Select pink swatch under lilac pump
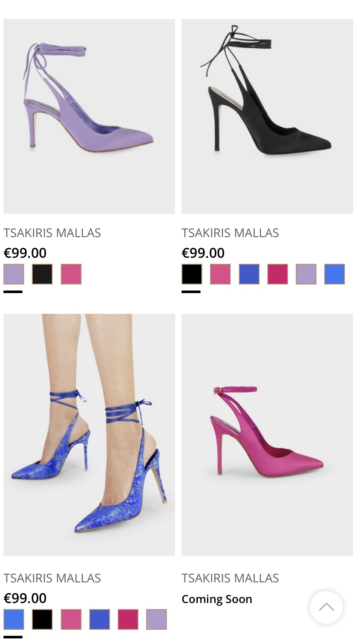This screenshot has width=357, height=644. click(71, 274)
